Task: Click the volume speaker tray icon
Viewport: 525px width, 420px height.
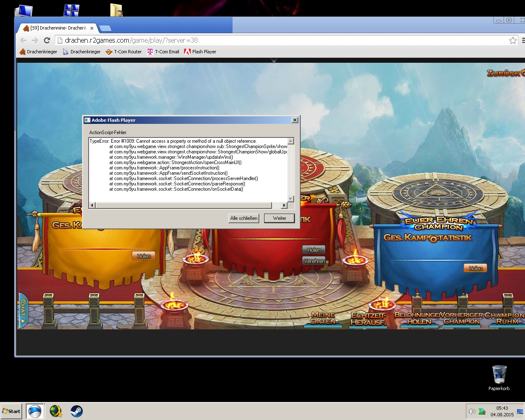Action: tap(472, 411)
